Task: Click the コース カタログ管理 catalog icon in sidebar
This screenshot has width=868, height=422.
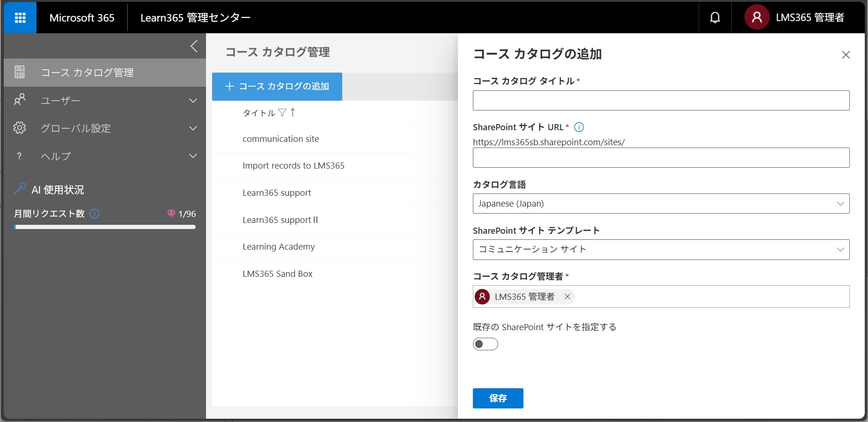Action: (x=20, y=72)
